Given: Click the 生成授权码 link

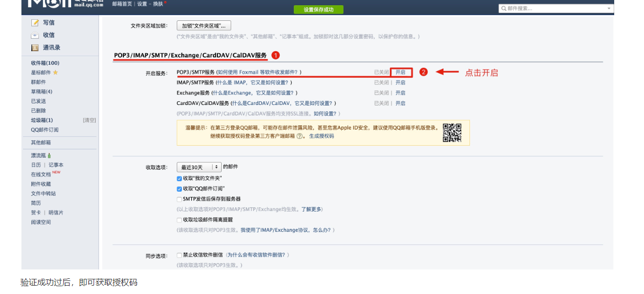Looking at the screenshot, I should pos(321,136).
